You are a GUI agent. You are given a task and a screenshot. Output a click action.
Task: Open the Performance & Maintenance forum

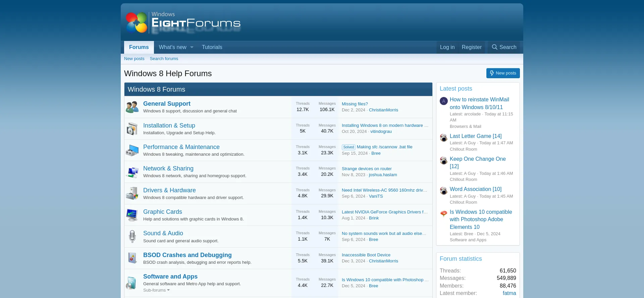(x=181, y=147)
